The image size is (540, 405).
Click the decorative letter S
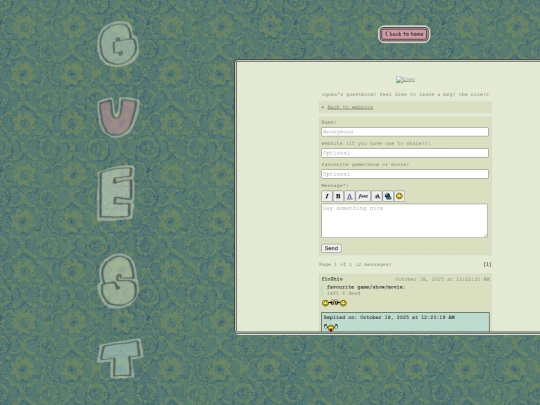click(x=118, y=281)
